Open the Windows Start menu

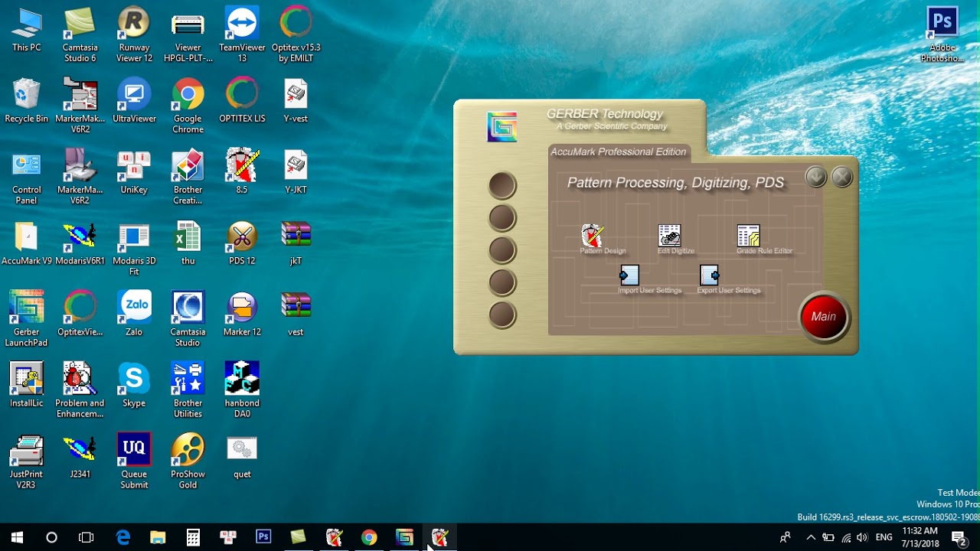tap(17, 537)
